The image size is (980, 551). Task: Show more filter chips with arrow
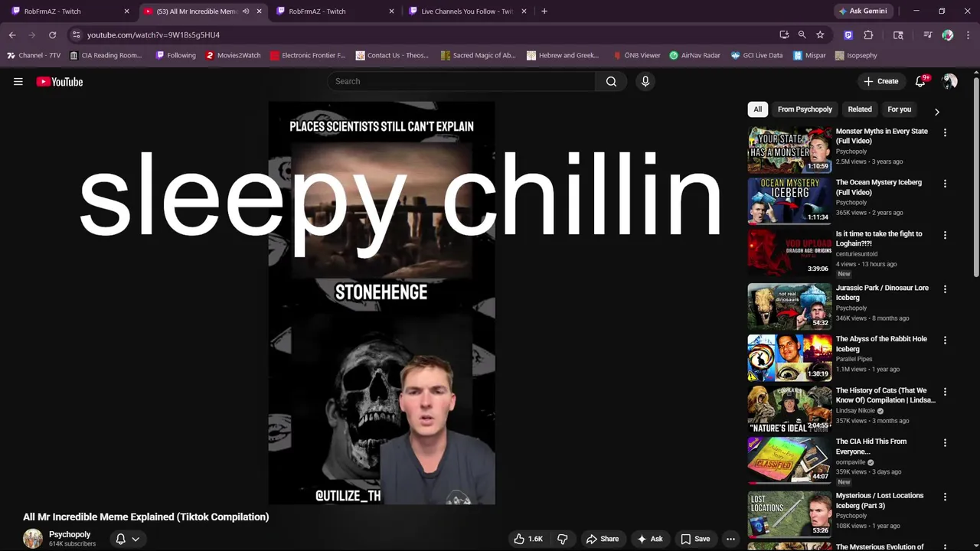pyautogui.click(x=936, y=112)
